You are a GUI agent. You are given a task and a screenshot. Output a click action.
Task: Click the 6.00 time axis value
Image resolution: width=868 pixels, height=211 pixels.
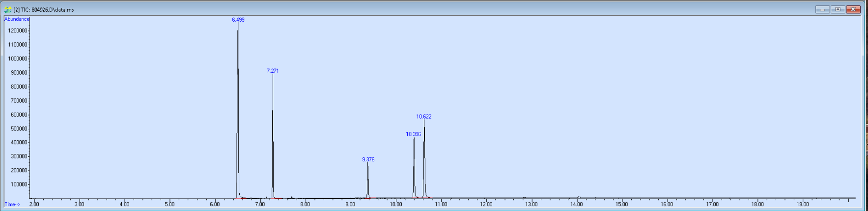[215, 204]
